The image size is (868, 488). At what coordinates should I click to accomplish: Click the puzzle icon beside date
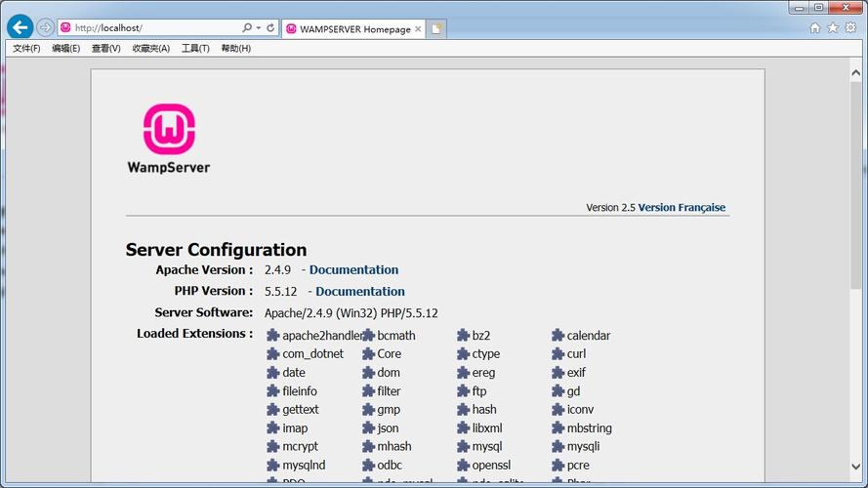273,373
